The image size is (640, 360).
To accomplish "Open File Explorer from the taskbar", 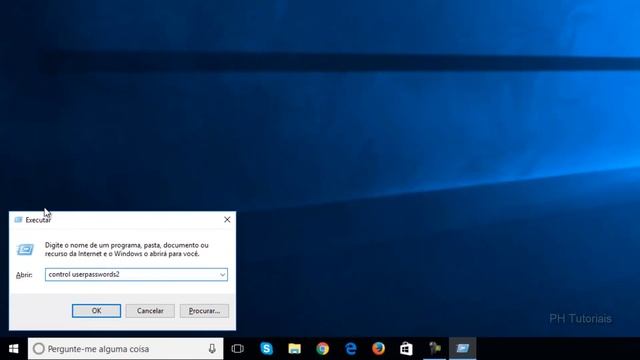I will pyautogui.click(x=294, y=349).
